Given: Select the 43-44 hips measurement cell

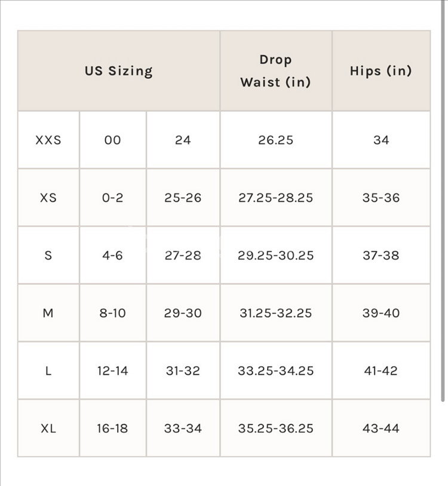Looking at the screenshot, I should [x=381, y=428].
